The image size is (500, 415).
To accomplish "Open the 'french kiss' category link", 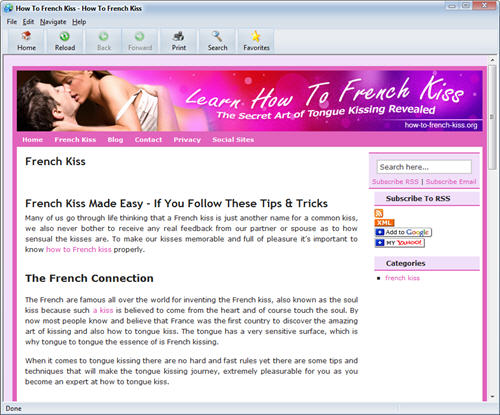I will (402, 278).
